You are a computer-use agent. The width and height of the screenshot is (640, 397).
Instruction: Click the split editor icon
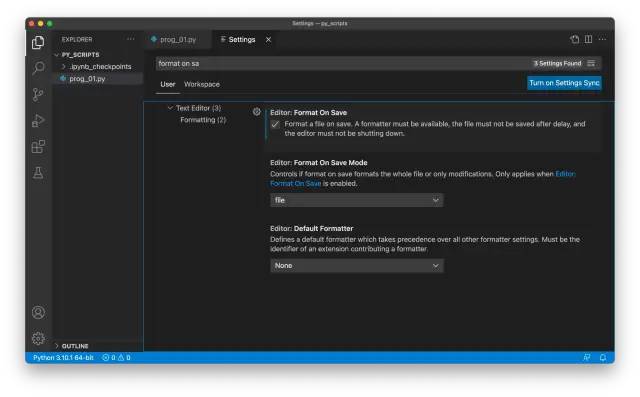588,39
